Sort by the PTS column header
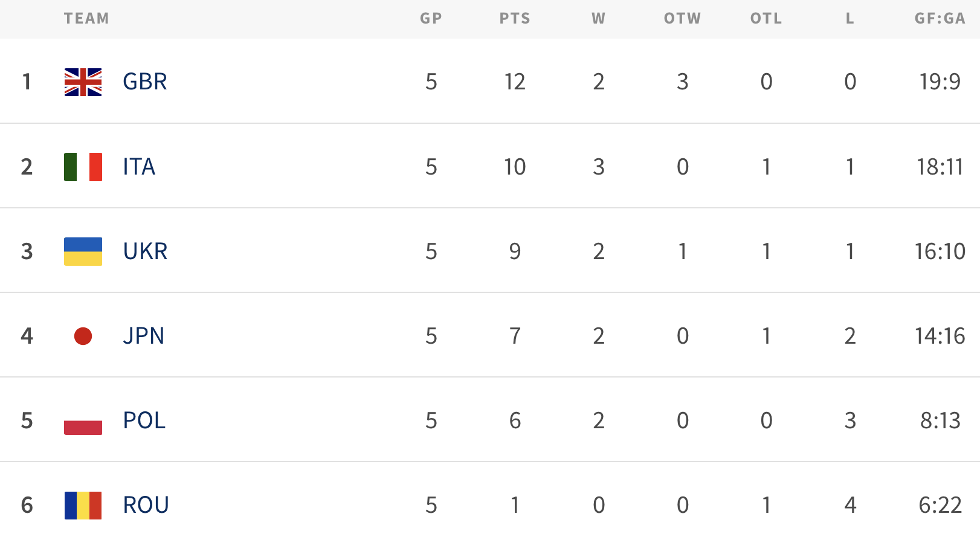The height and width of the screenshot is (540, 980). (515, 19)
